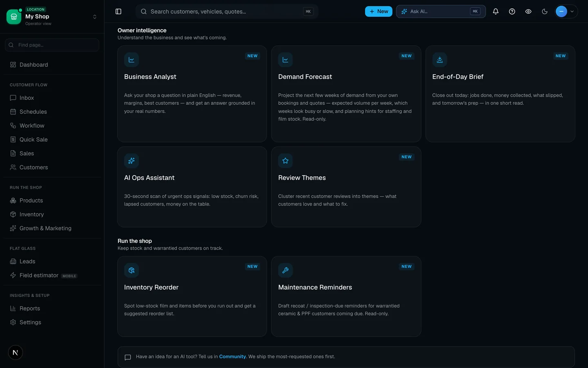Click the Maintenance Reminders wrench icon
The height and width of the screenshot is (368, 588).
[x=285, y=270]
